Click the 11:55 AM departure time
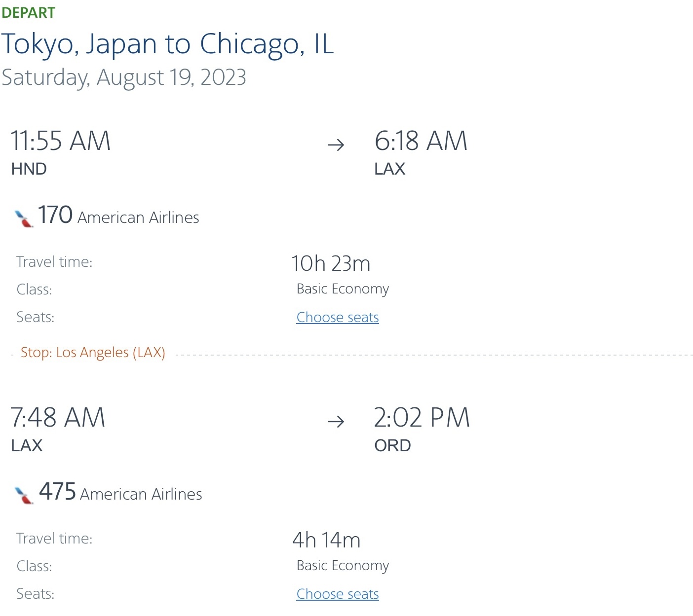The image size is (693, 616). pyautogui.click(x=60, y=141)
